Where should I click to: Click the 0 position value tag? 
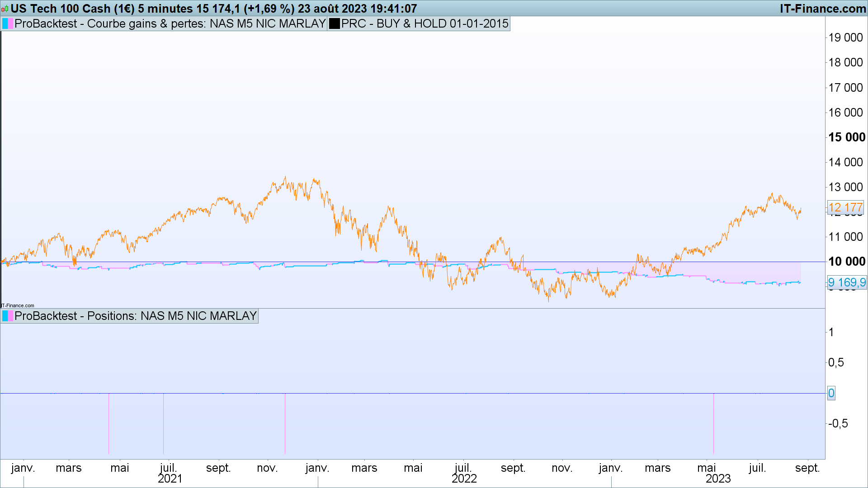tap(831, 393)
